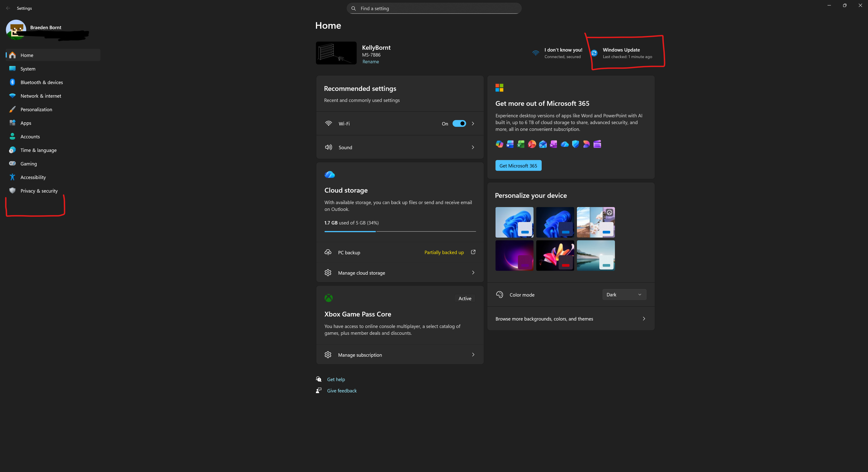Click the Personalization paintbrush icon
868x472 pixels.
coord(12,109)
